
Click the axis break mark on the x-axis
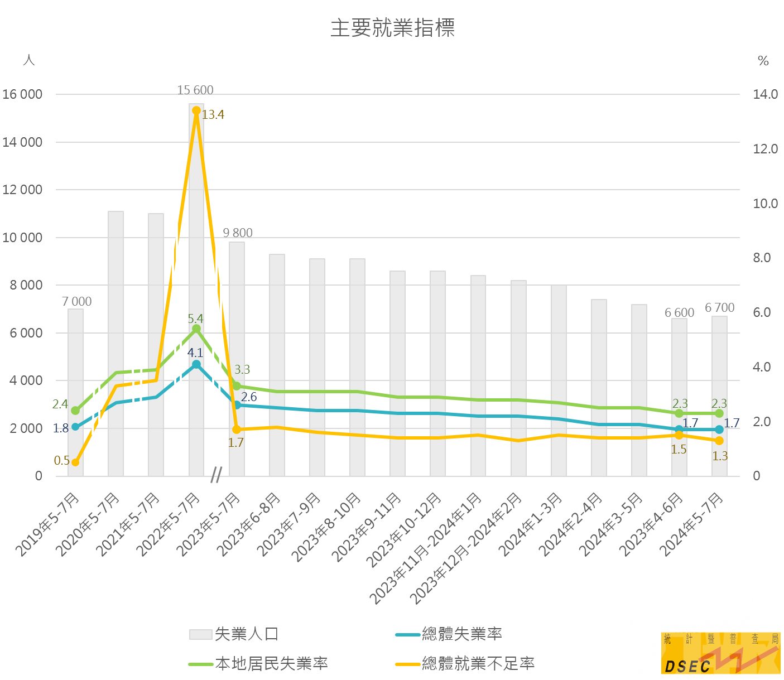coord(217,475)
